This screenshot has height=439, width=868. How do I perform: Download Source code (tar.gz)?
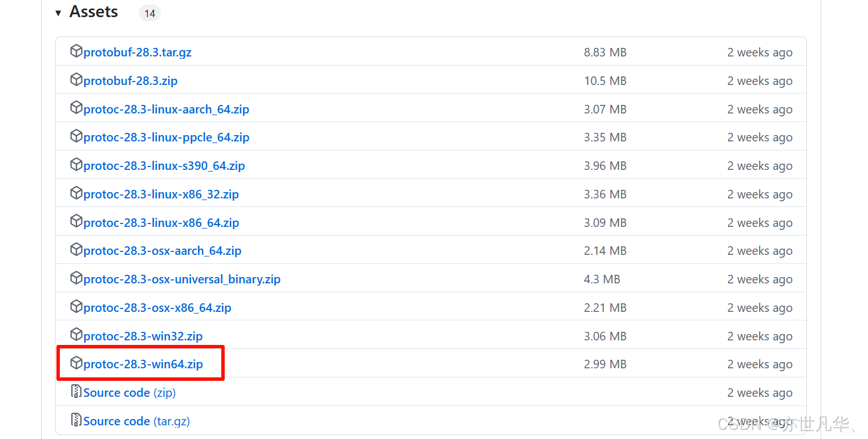137,421
